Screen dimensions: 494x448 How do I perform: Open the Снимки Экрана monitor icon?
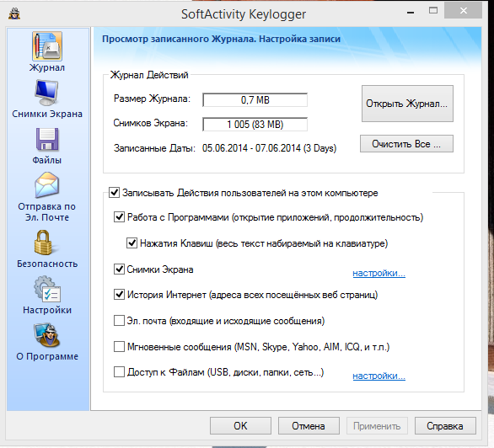point(46,93)
